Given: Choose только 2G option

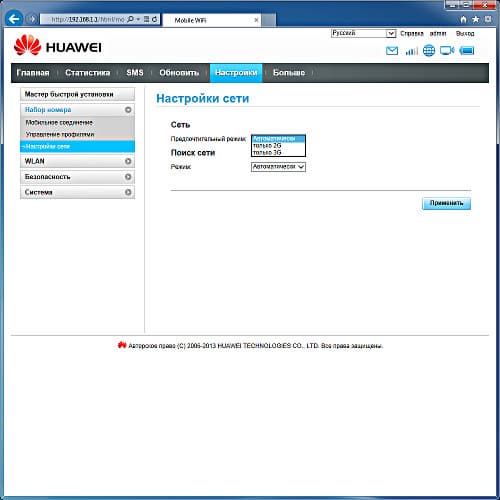Looking at the screenshot, I should 278,146.
